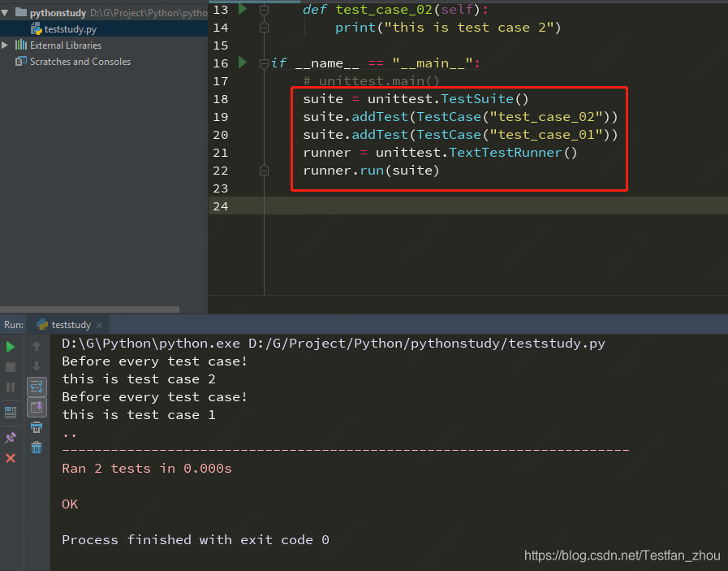
Task: Click the TestSuite call on line 18
Action: tap(485, 99)
